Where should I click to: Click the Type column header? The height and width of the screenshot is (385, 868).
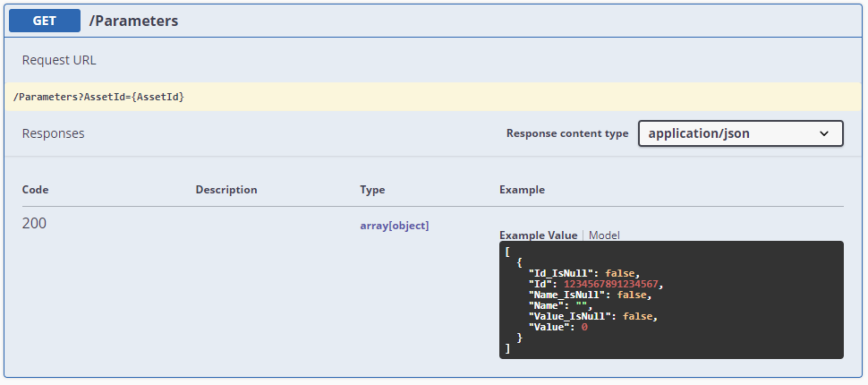(372, 190)
